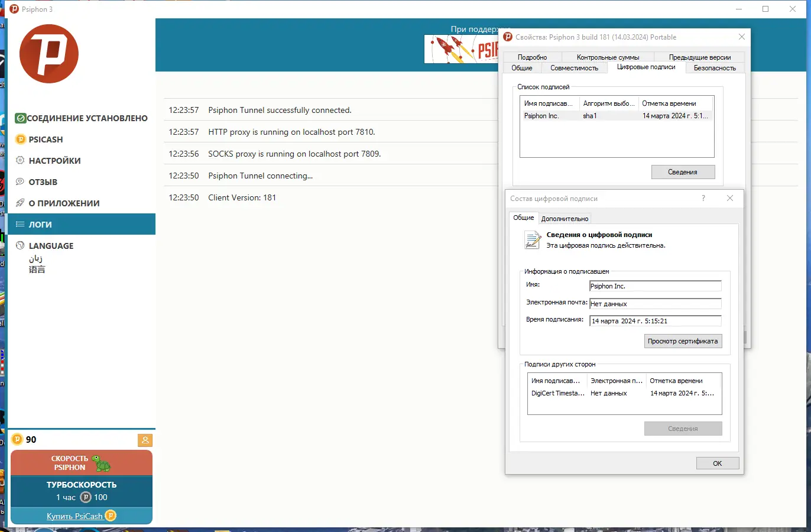Open НАСТРОЙКИ settings section

[x=82, y=161]
